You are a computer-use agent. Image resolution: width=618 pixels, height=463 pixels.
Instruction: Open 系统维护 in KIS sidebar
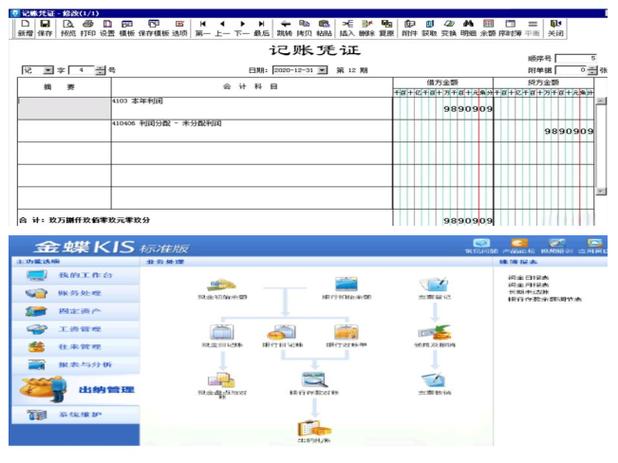click(76, 415)
